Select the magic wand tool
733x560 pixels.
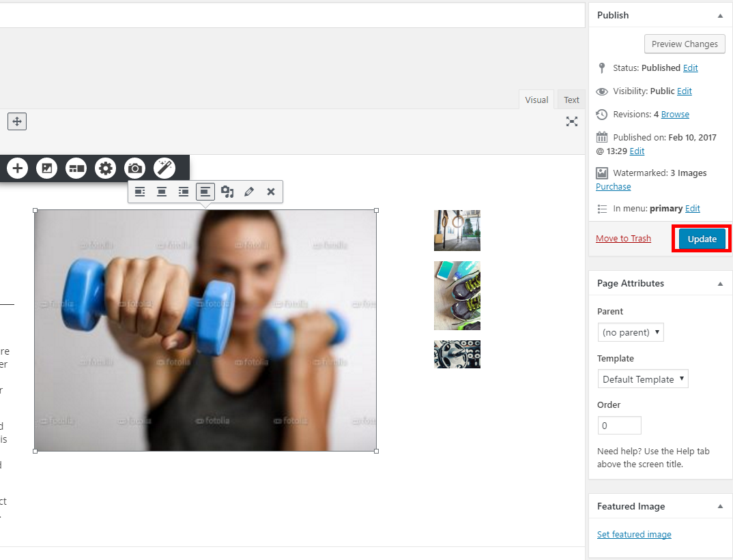[x=164, y=168]
